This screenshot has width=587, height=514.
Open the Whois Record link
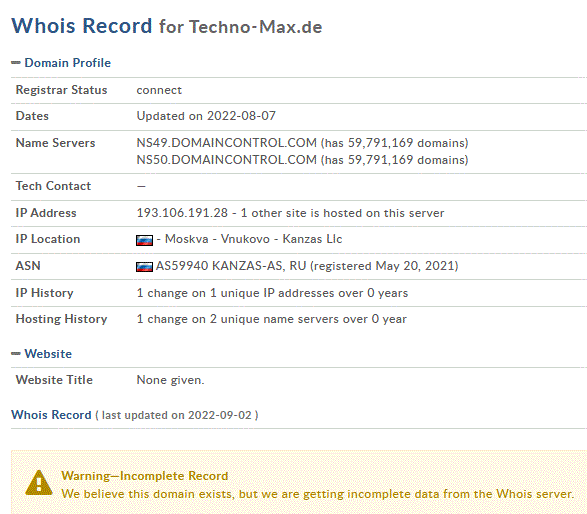(51, 415)
